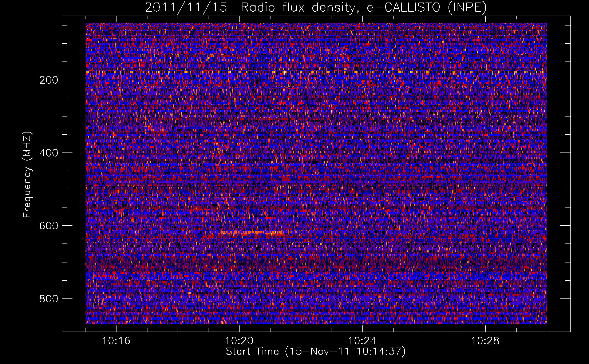This screenshot has height=364, width=589.
Task: Click the 200 frequency tick label
Action: 49,80
